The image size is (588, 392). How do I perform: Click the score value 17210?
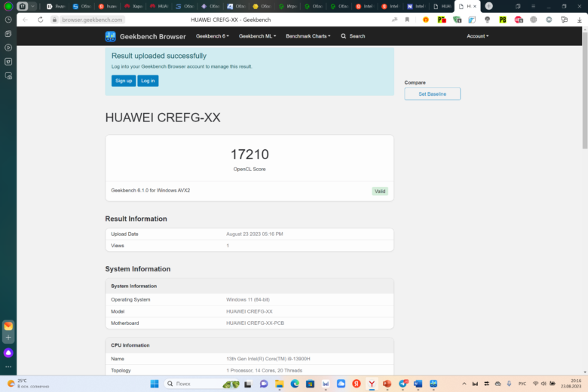tap(250, 155)
